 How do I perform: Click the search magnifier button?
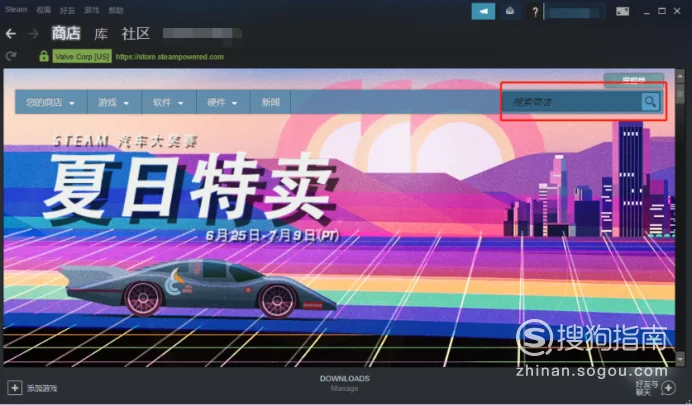[651, 102]
